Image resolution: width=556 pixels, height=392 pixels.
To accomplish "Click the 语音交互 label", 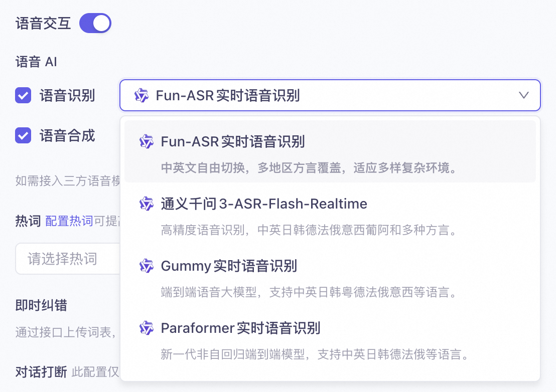I will [43, 24].
